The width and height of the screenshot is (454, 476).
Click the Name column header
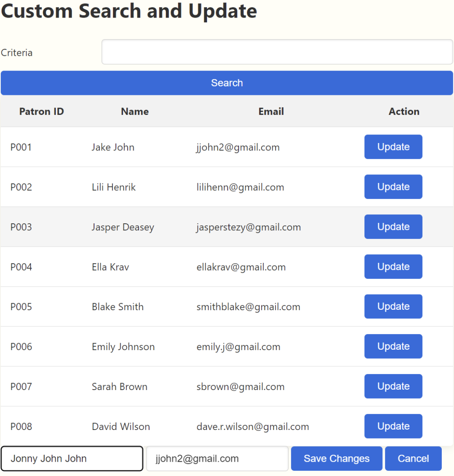pyautogui.click(x=134, y=112)
